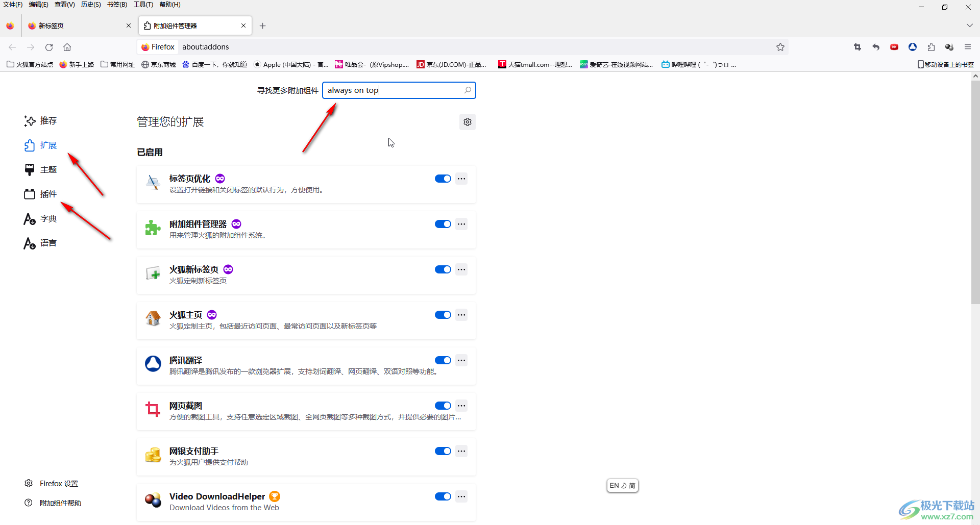The image size is (980, 525).
Task: Open more options for 附加组件管理器
Action: pyautogui.click(x=461, y=224)
